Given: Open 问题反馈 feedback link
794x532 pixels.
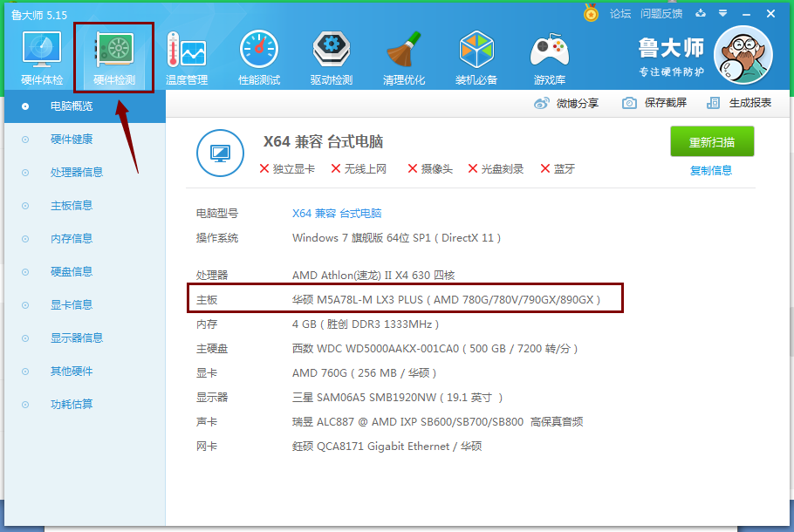Looking at the screenshot, I should (661, 14).
